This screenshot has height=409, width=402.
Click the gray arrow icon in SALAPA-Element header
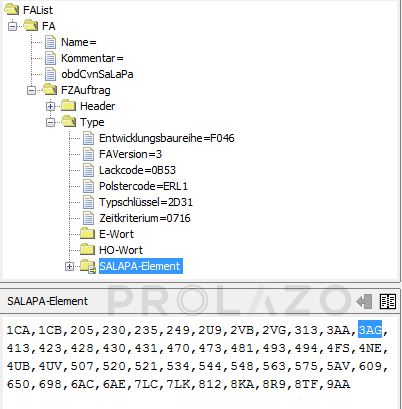(x=364, y=302)
